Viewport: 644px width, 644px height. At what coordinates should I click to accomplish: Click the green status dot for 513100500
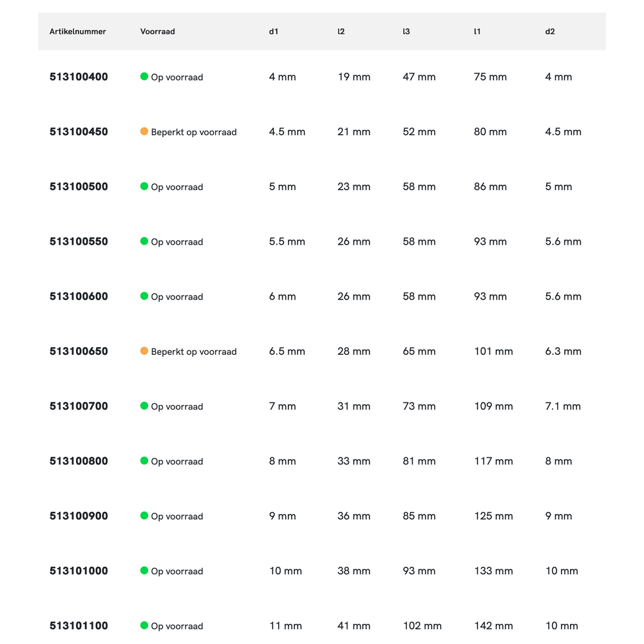[x=144, y=186]
